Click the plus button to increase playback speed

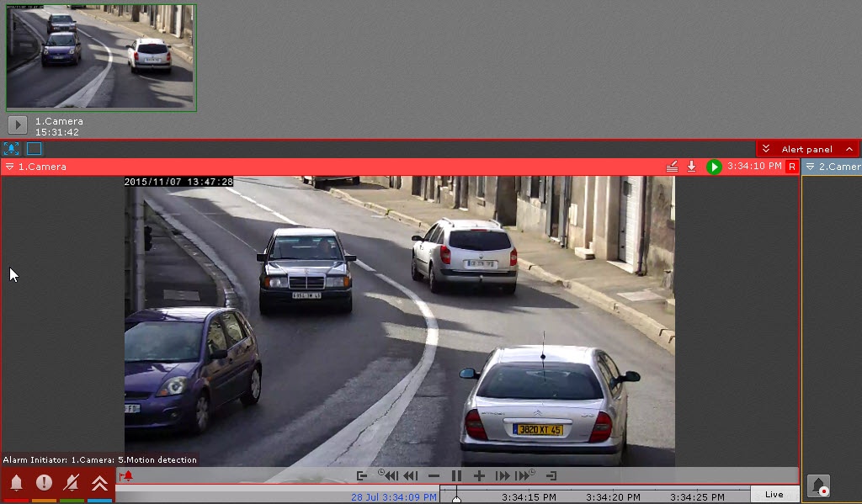click(x=479, y=476)
